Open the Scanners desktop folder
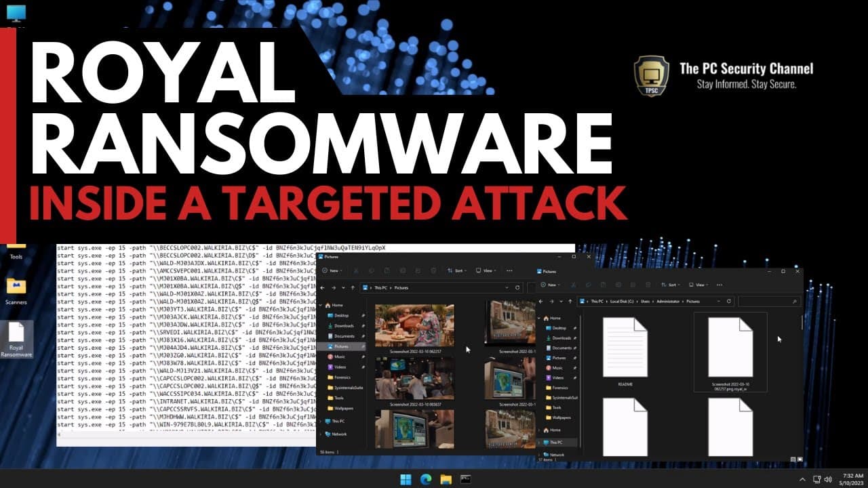868x488 pixels. (x=16, y=291)
